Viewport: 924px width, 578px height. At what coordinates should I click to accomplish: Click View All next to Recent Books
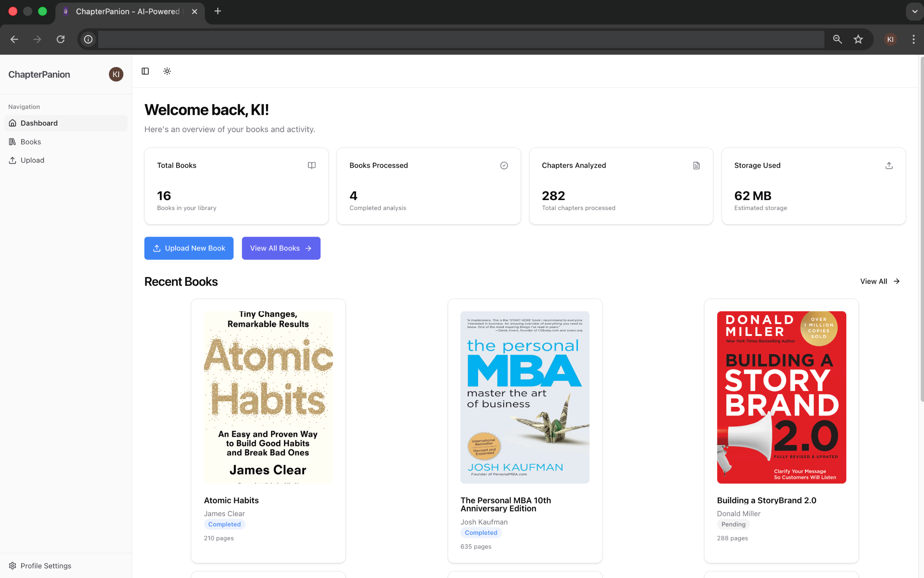click(879, 281)
